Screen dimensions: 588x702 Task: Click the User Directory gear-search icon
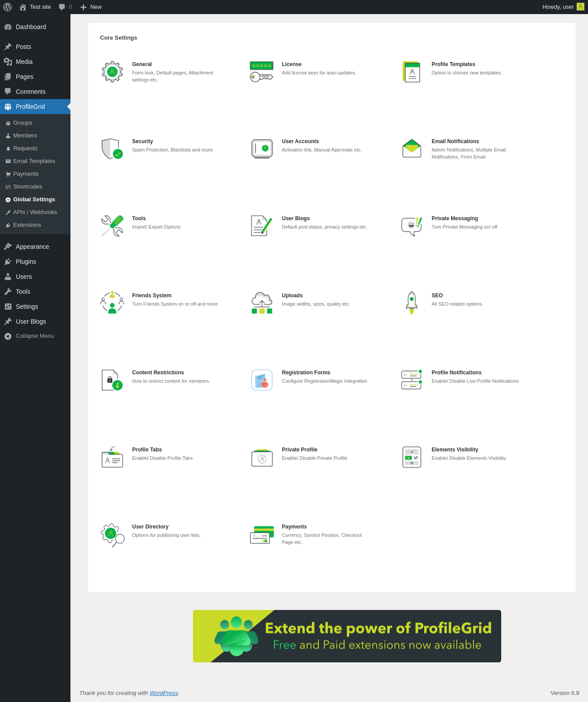coord(113,535)
